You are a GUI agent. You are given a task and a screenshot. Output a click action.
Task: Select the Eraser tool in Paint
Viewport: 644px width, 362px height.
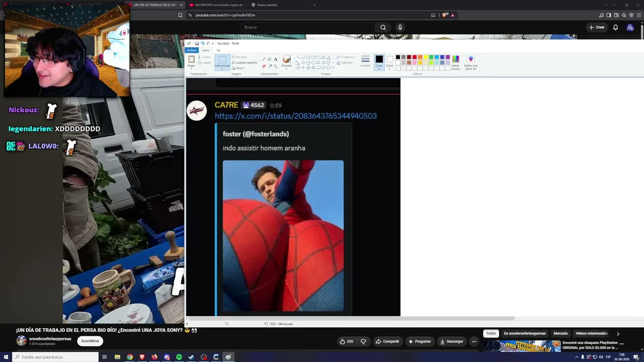[264, 66]
